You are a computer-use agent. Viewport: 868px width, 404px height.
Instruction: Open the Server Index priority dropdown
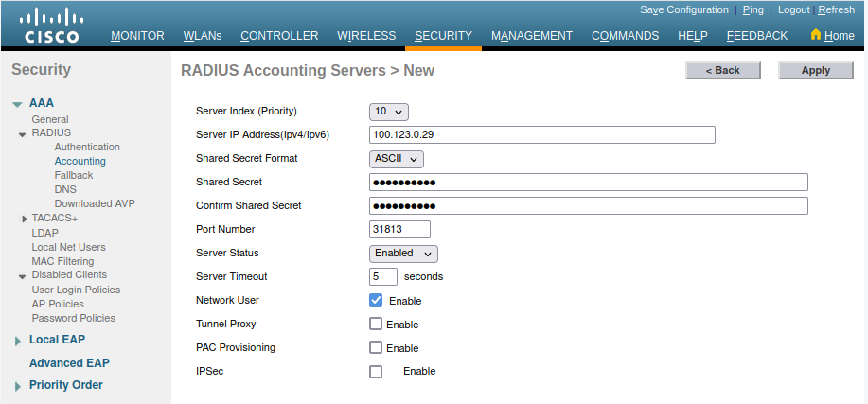pos(388,112)
